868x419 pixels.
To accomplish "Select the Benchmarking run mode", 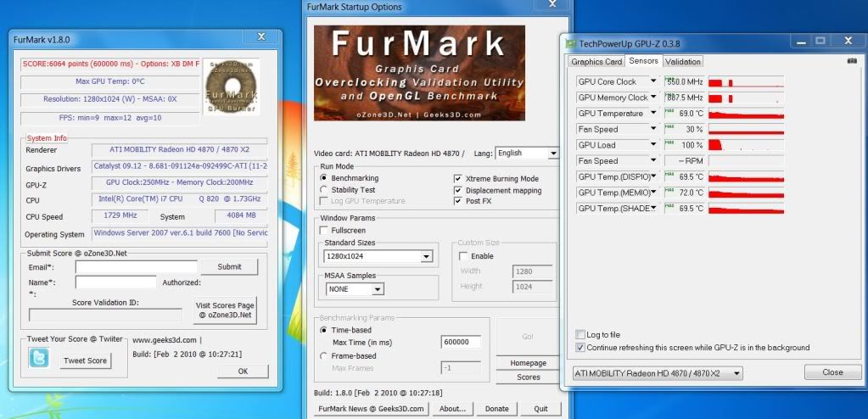I will [x=324, y=178].
